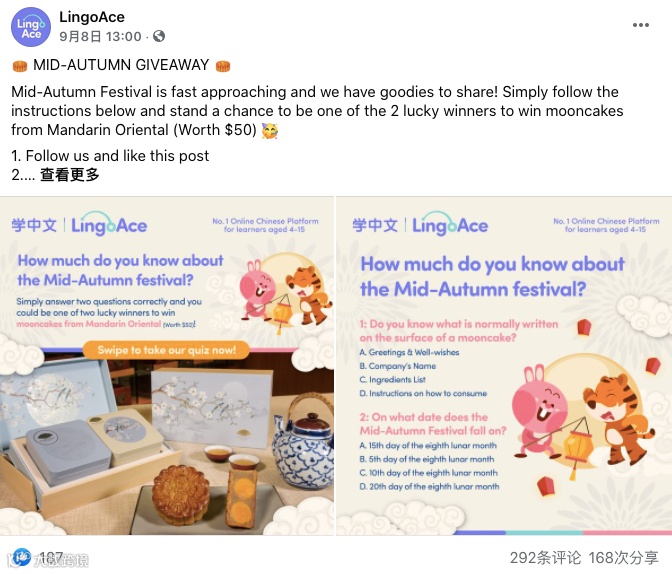Image resolution: width=672 pixels, height=574 pixels.
Task: Click the reaction icon beside 187
Action: tap(21, 557)
